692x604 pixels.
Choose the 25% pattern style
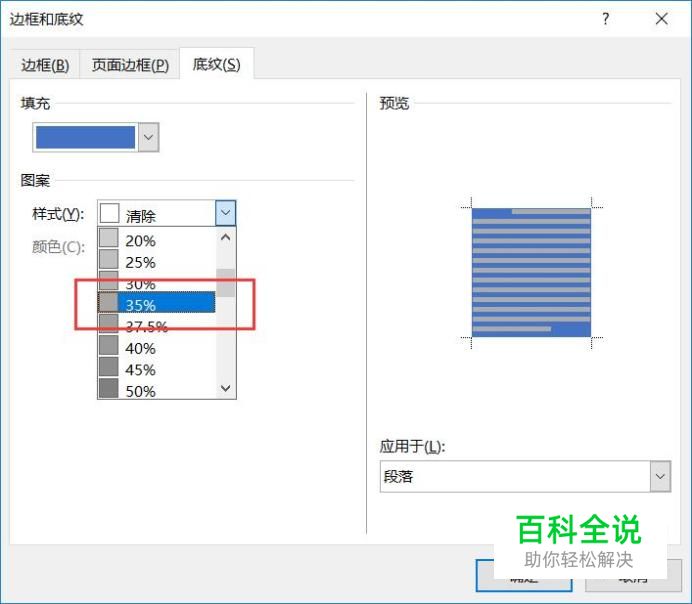(157, 262)
